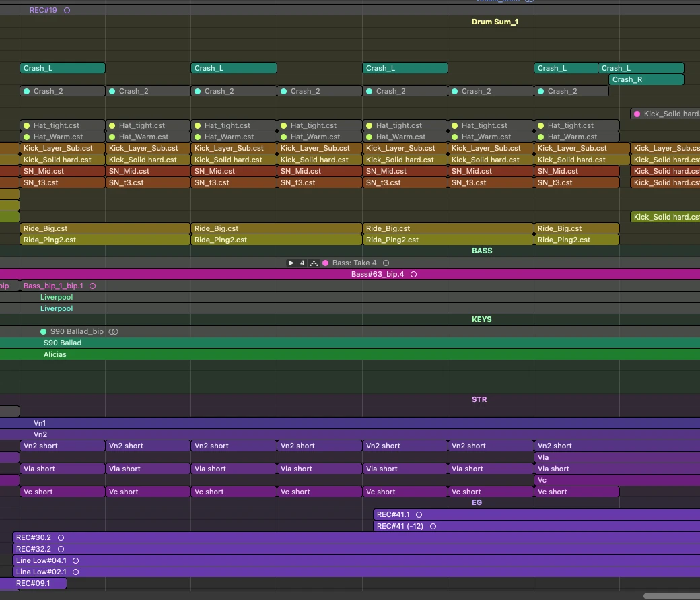Image resolution: width=700 pixels, height=600 pixels.
Task: Click the pink dot on the Kick_Solid hard region
Action: 637,114
